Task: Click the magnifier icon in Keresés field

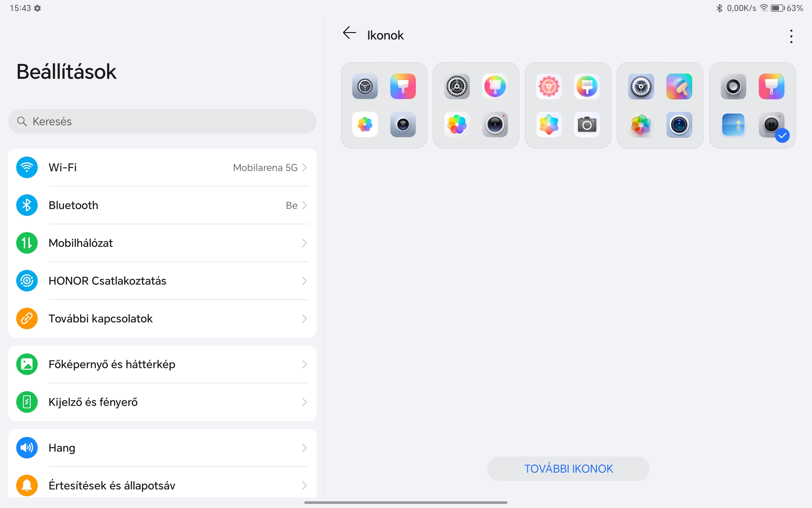Action: [22, 121]
